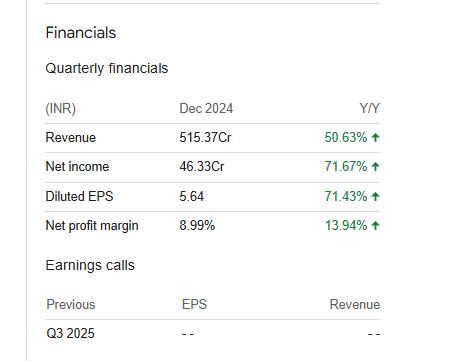Click the 71.43% EPS change
The image size is (451, 361).
click(x=346, y=196)
